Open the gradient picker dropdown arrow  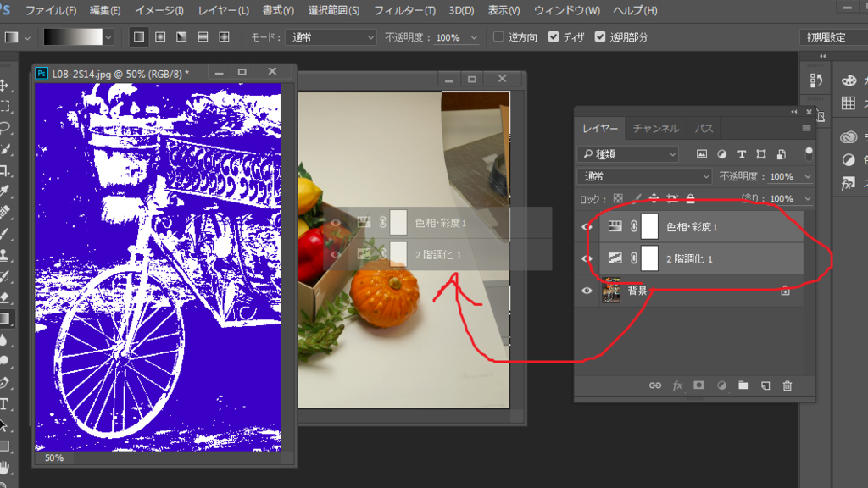[x=108, y=37]
